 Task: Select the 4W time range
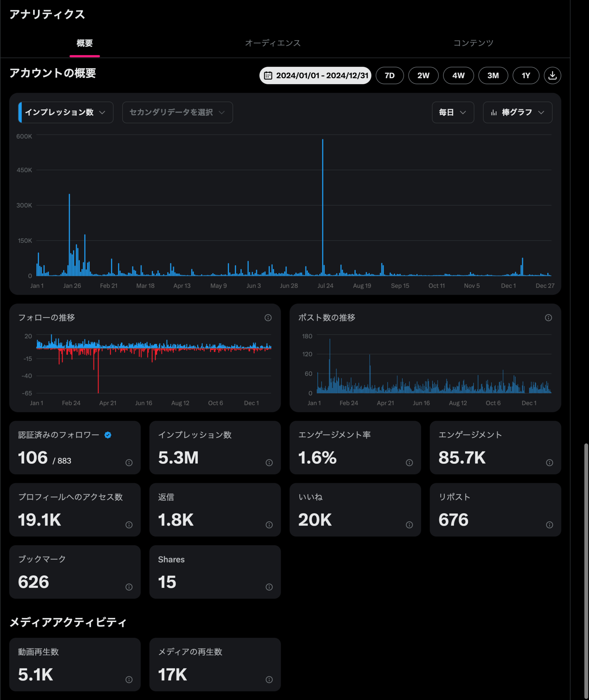tap(458, 75)
